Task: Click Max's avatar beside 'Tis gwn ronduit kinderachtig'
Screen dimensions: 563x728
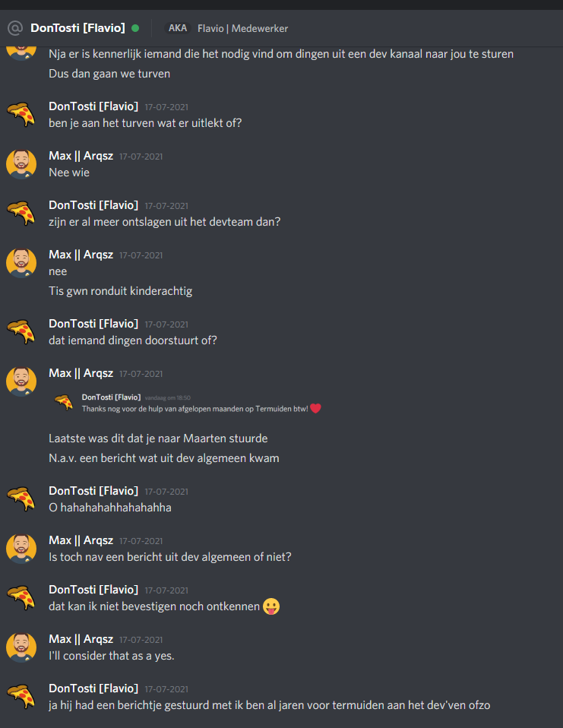Action: pos(21,262)
